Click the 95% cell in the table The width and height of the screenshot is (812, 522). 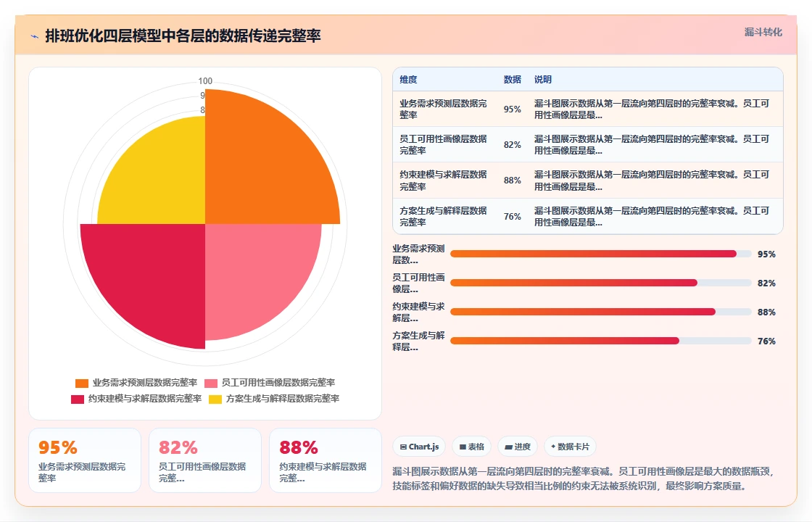(512, 109)
